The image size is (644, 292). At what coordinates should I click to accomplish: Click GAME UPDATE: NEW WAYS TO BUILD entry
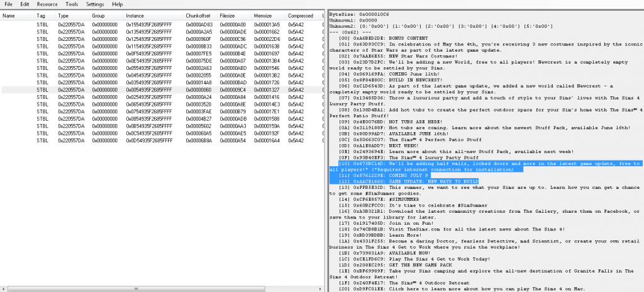409,181
